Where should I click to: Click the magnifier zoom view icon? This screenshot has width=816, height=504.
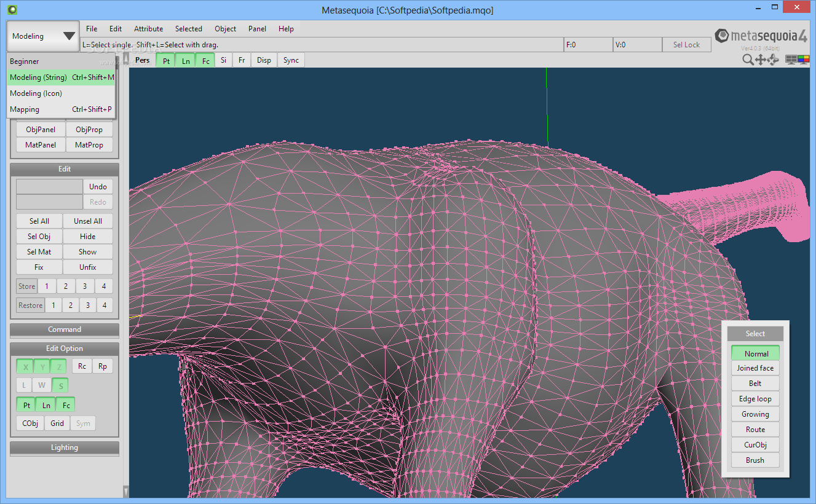[x=748, y=60]
